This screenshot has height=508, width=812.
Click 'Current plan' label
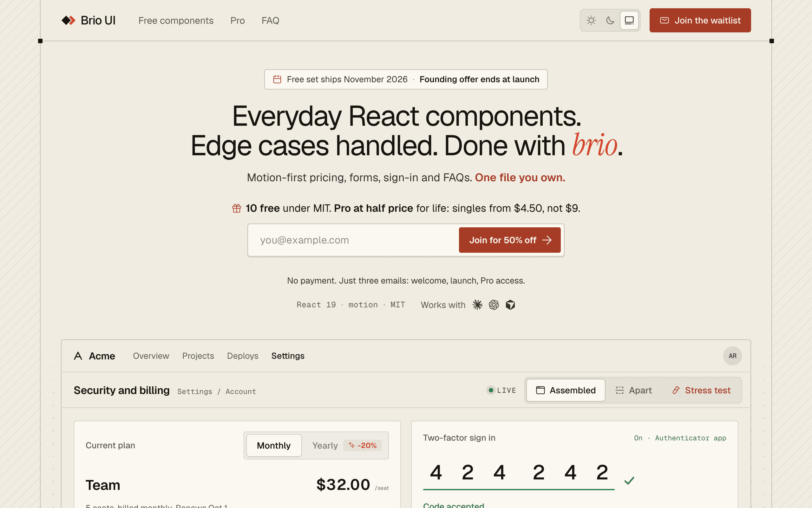(x=110, y=445)
